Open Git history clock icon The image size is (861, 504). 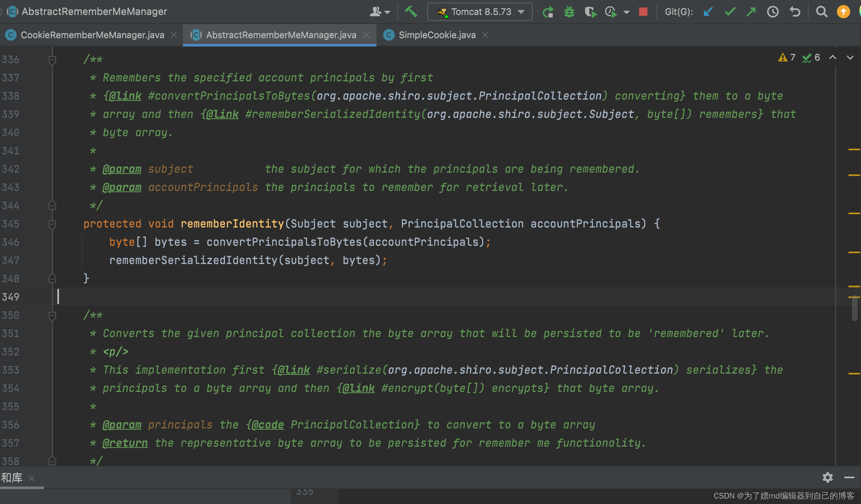pyautogui.click(x=772, y=12)
